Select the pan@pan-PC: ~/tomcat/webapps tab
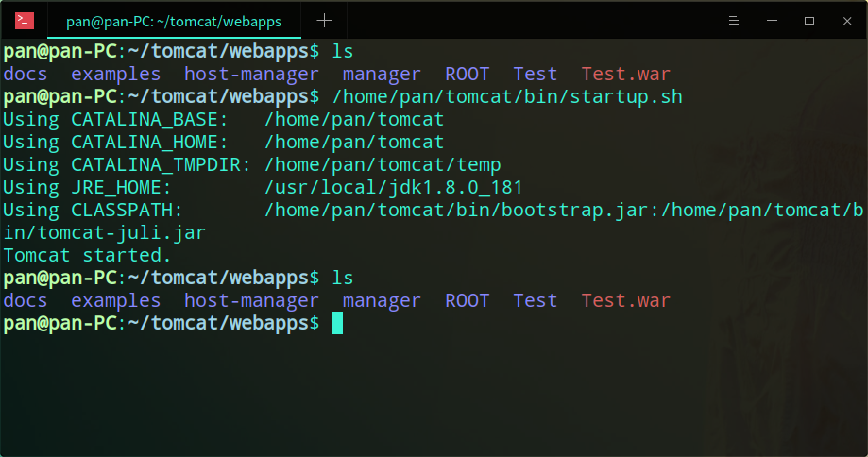 [174, 21]
